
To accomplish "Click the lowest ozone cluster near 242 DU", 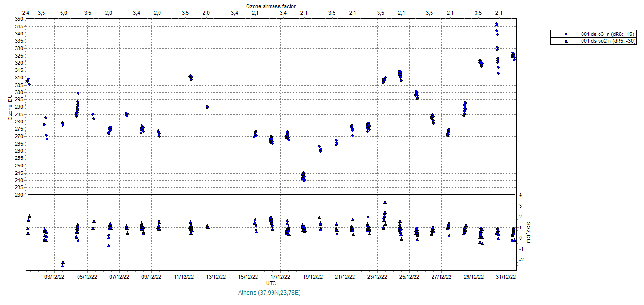I will pyautogui.click(x=303, y=177).
